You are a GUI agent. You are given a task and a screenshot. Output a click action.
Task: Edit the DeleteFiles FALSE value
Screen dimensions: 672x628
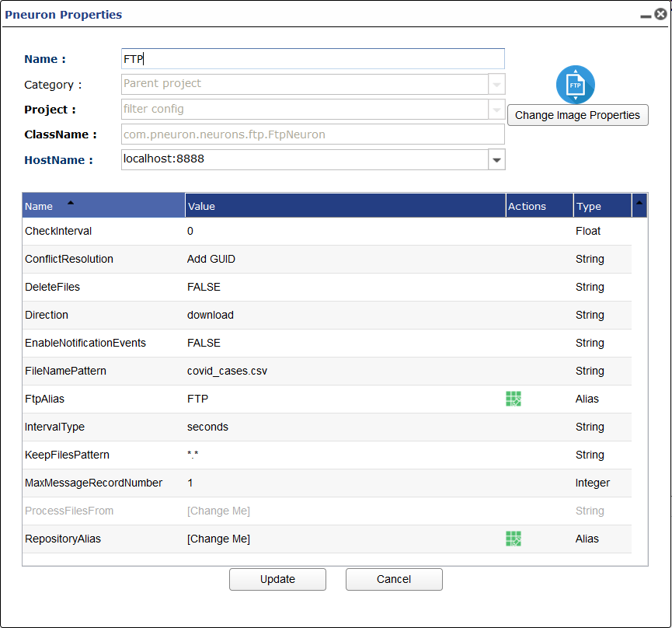[x=204, y=287]
